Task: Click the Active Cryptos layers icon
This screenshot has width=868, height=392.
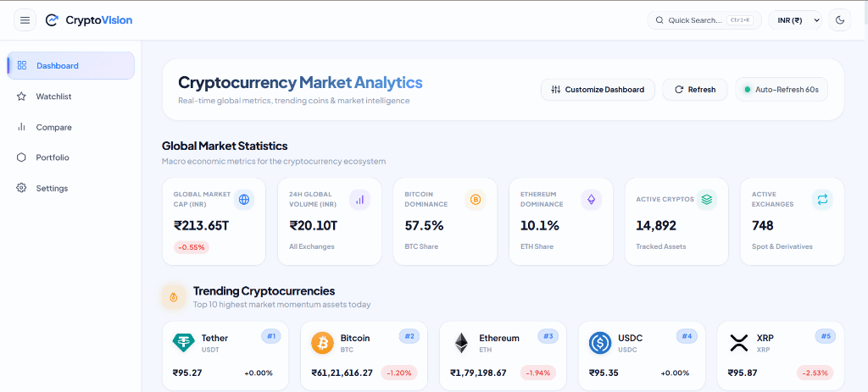Action: [707, 199]
